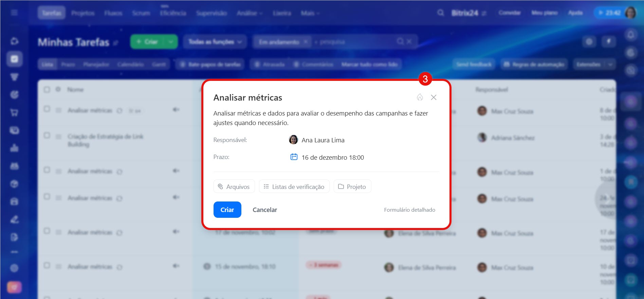The height and width of the screenshot is (299, 644).
Task: Expand the arrow beside green Criar button
Action: click(171, 42)
